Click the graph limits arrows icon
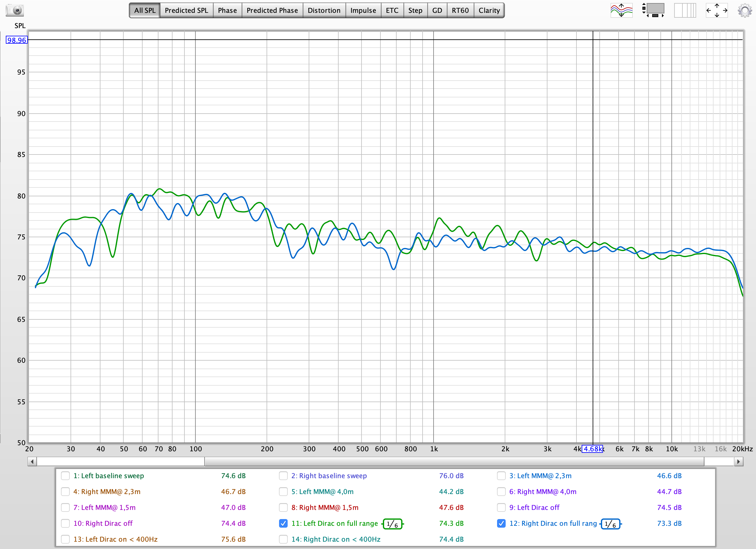The width and height of the screenshot is (756, 549). pyautogui.click(x=717, y=10)
